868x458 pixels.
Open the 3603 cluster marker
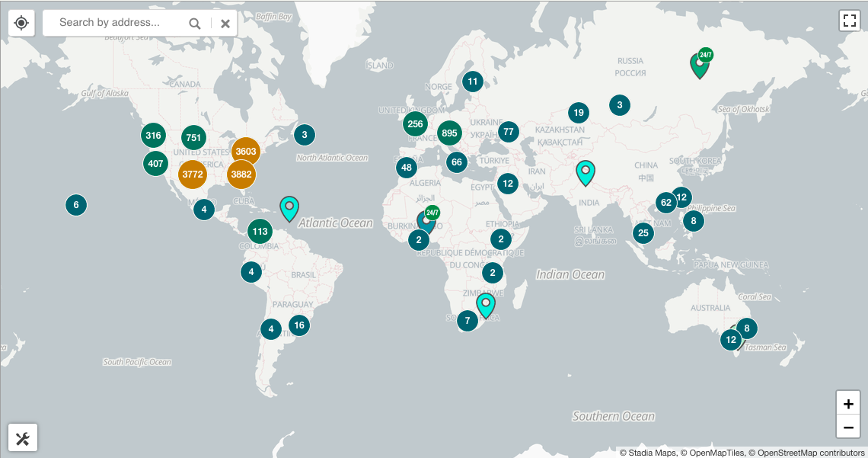[x=246, y=151]
